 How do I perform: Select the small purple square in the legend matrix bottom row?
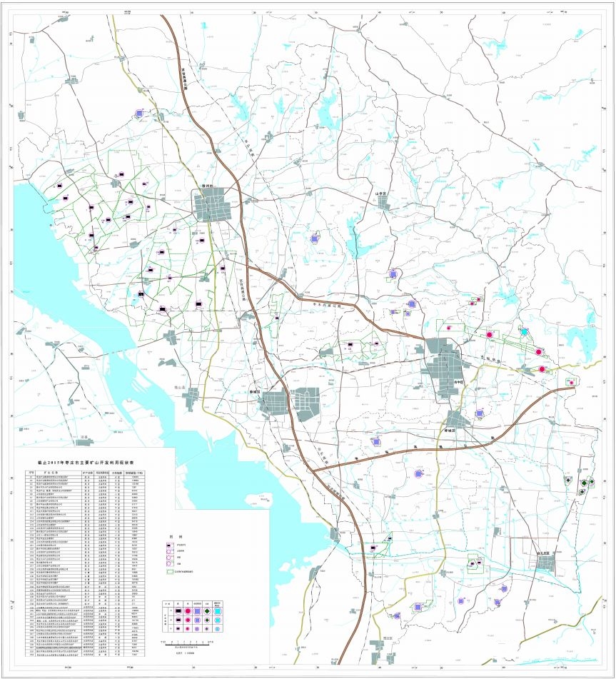197,628
